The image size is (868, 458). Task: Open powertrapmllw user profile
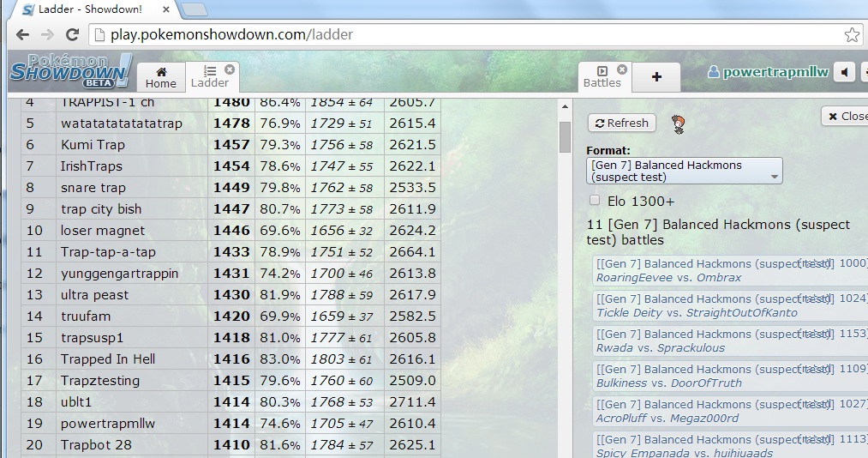coord(769,72)
